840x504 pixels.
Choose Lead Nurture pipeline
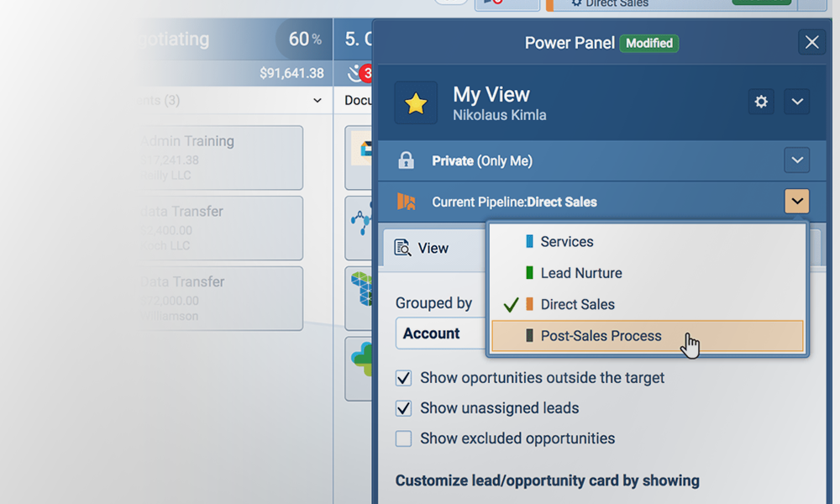(x=580, y=273)
